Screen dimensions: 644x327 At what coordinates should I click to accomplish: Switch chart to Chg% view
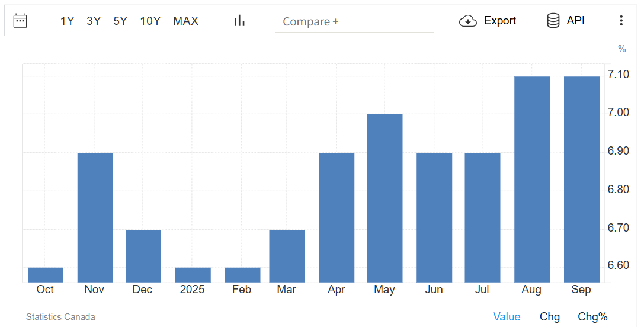(592, 317)
